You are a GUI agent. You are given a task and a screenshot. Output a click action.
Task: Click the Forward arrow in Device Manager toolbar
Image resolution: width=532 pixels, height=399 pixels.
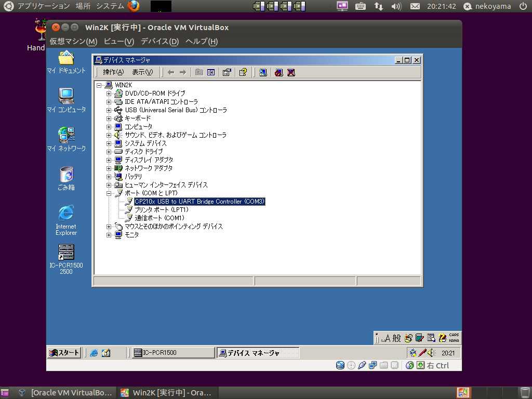point(183,72)
